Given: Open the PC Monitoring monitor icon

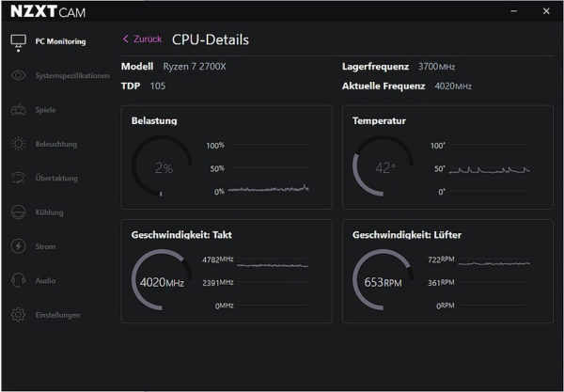Looking at the screenshot, I should coord(19,43).
